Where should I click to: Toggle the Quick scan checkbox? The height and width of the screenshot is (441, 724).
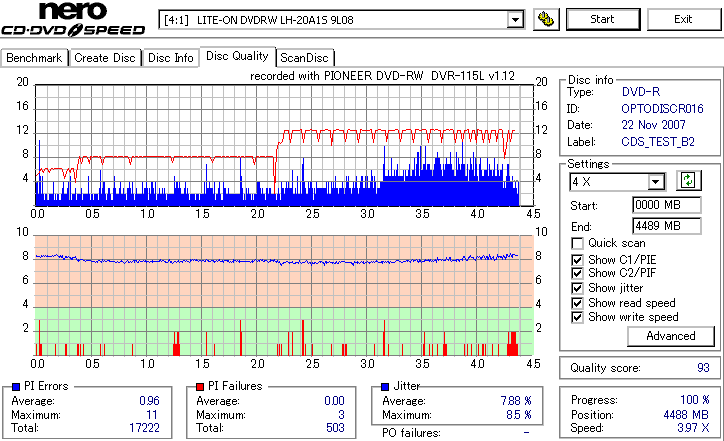[x=577, y=243]
